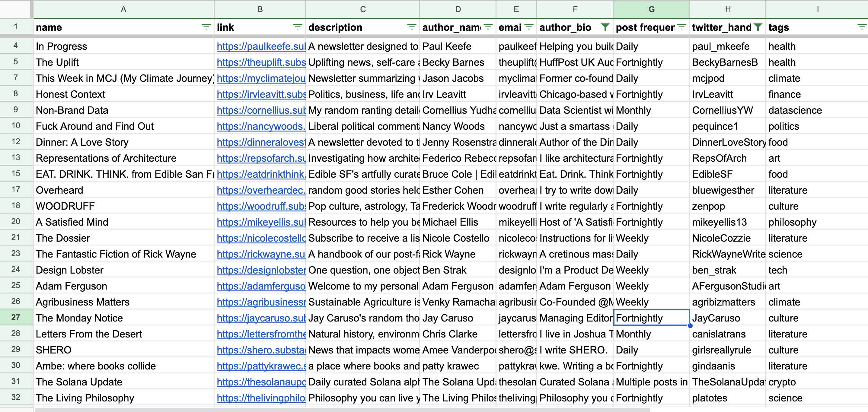The width and height of the screenshot is (868, 412).
Task: Open repsofarch link
Action: tap(261, 158)
